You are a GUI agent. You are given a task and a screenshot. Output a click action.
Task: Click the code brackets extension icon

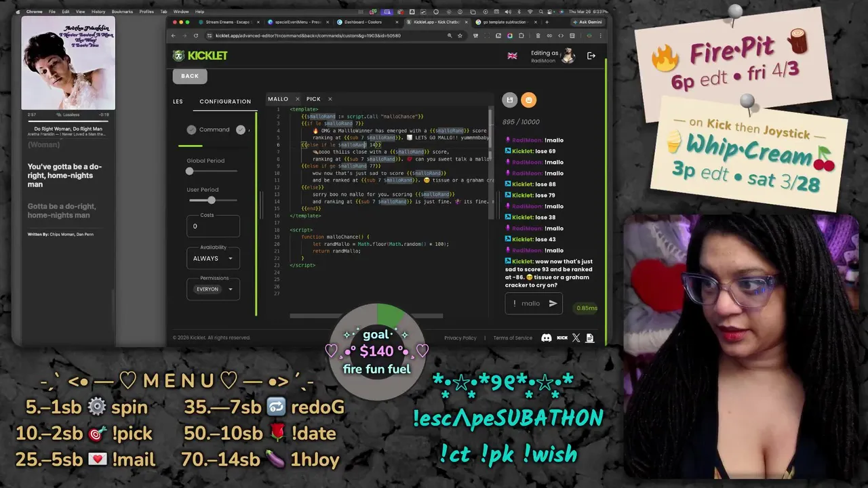560,35
